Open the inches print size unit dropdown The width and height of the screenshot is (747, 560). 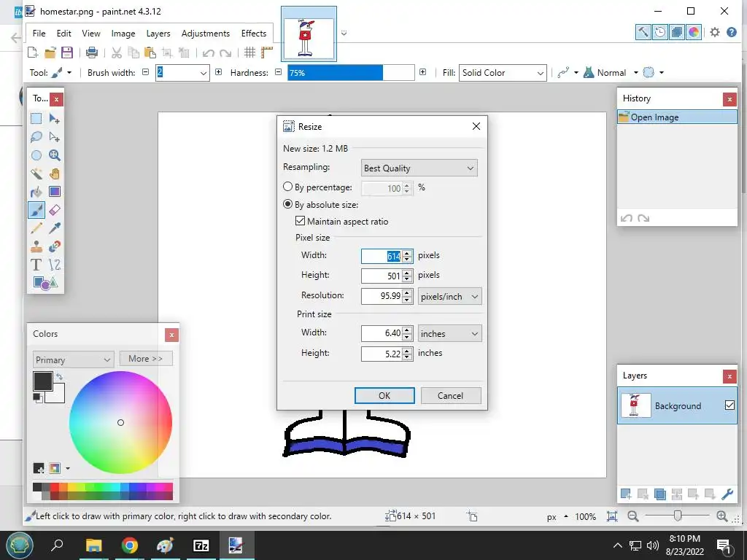click(449, 333)
